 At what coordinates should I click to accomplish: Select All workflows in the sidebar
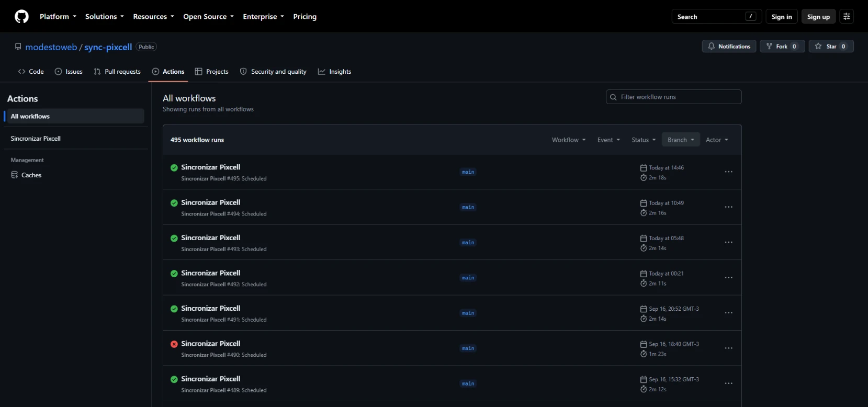pos(74,116)
